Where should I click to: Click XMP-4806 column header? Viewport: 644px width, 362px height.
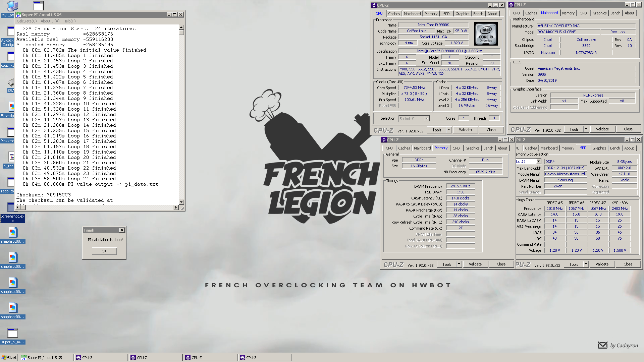pyautogui.click(x=619, y=203)
